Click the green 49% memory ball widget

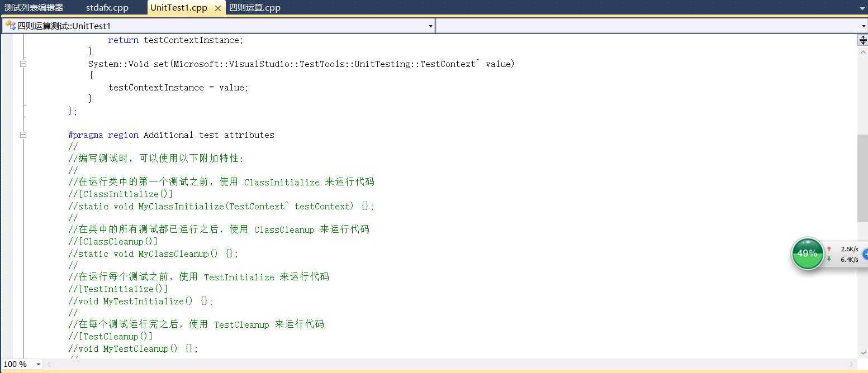(x=807, y=254)
